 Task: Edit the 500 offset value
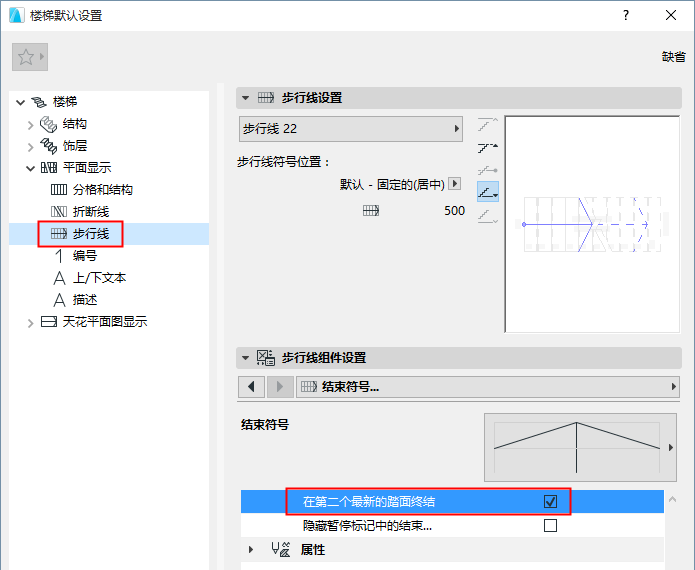tap(454, 211)
